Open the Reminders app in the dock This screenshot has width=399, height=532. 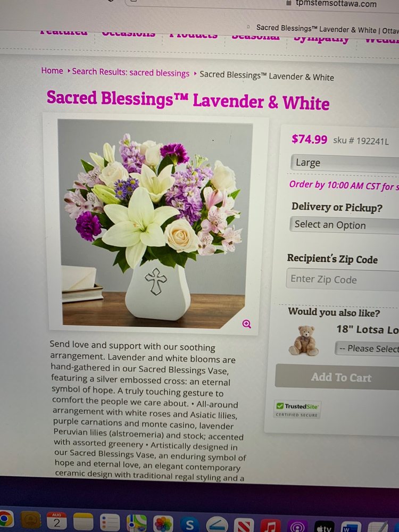tap(110, 522)
